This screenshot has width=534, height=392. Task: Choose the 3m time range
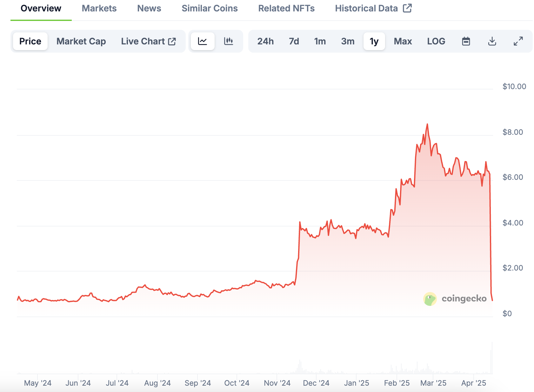pyautogui.click(x=348, y=41)
